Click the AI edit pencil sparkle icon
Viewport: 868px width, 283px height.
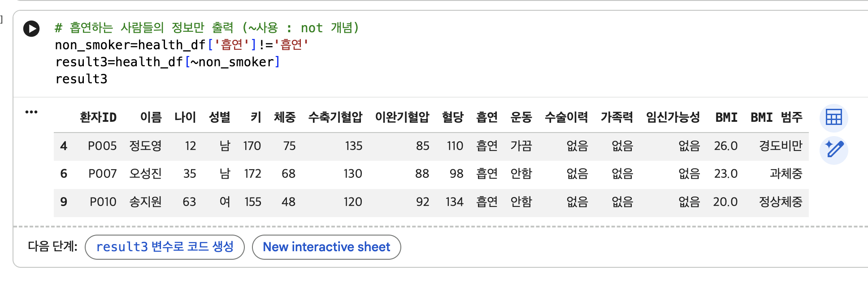click(x=833, y=150)
